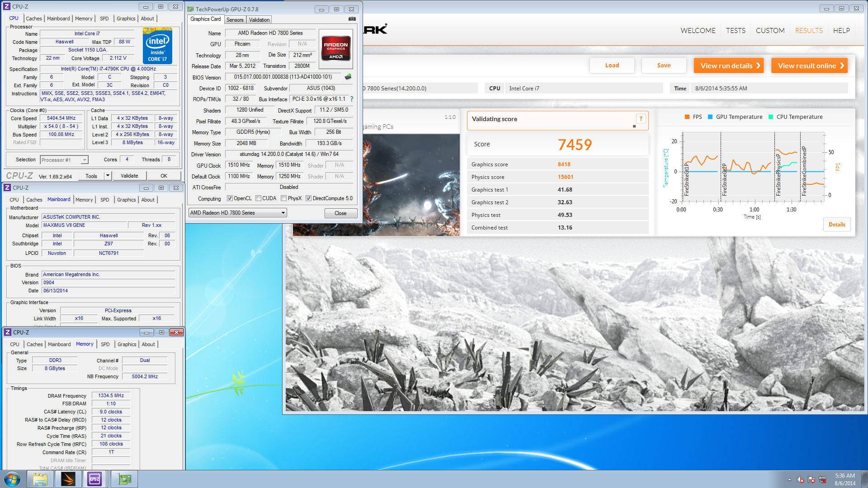
Task: Switch to the Sensors tab in GPU-Z
Action: pos(235,20)
